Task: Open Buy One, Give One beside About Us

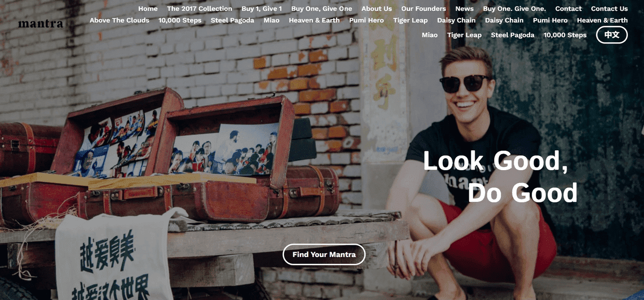Action: point(322,9)
